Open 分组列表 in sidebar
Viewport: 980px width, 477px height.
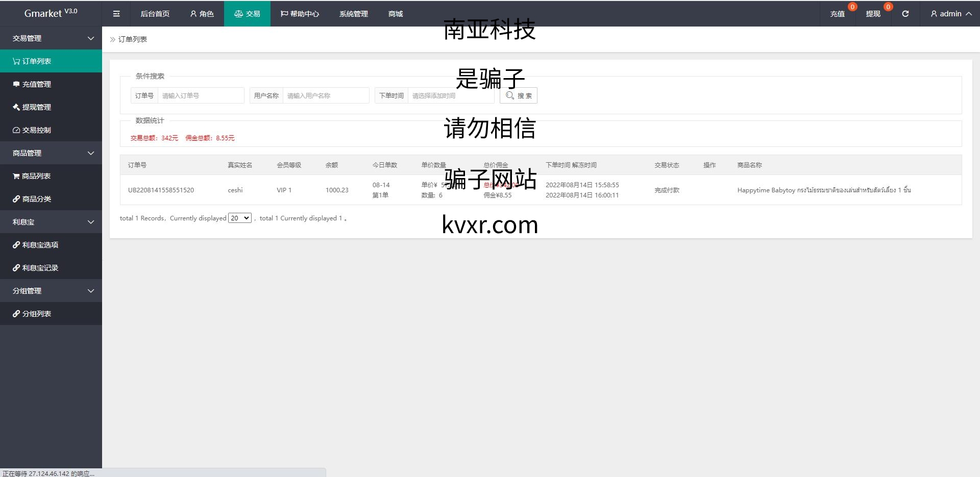click(x=51, y=314)
